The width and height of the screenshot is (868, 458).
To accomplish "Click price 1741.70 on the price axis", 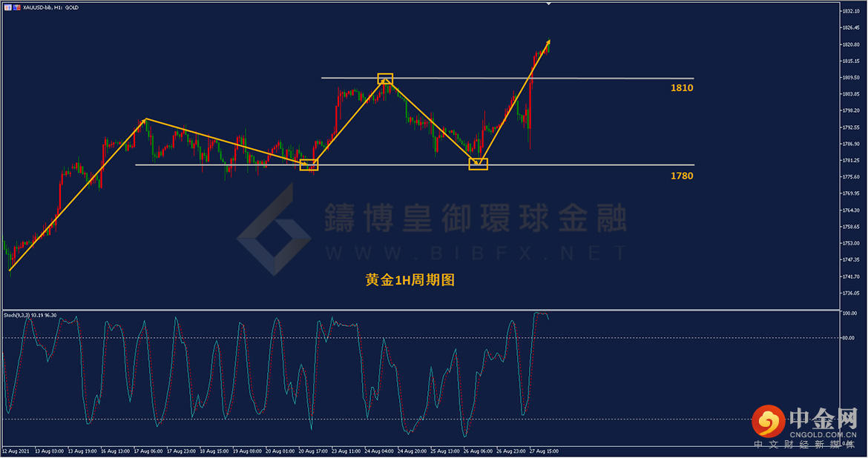I will [850, 276].
